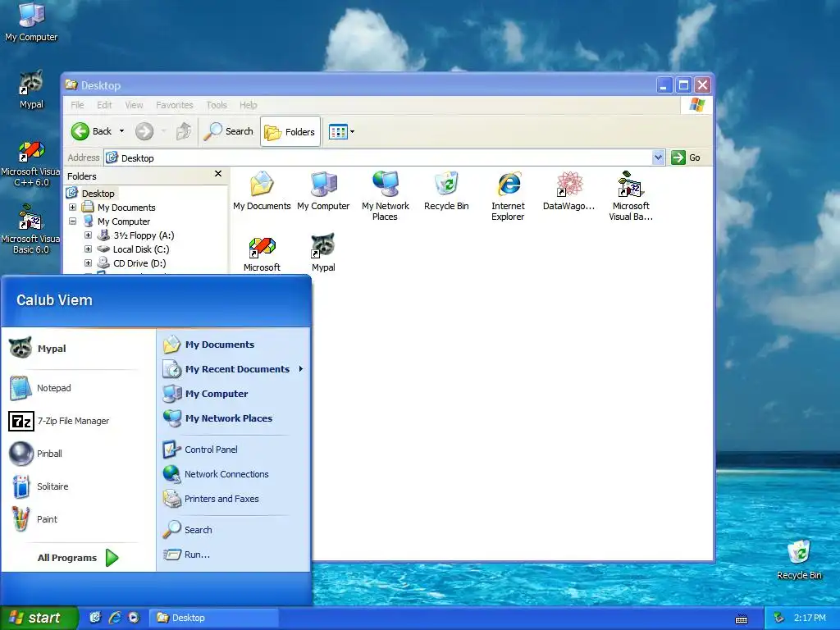
Task: Open the Favorites menu
Action: 174,105
